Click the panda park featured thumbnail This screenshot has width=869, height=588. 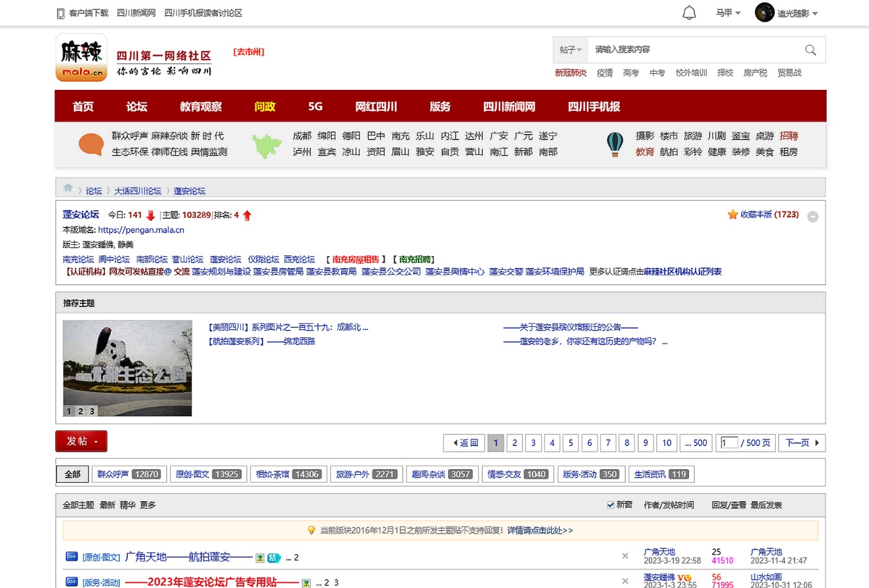coord(127,368)
